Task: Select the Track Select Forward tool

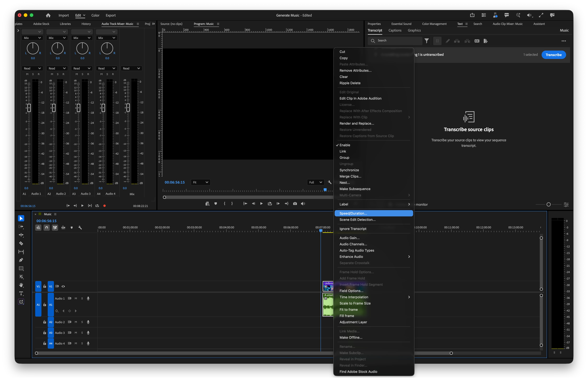Action: [x=21, y=227]
